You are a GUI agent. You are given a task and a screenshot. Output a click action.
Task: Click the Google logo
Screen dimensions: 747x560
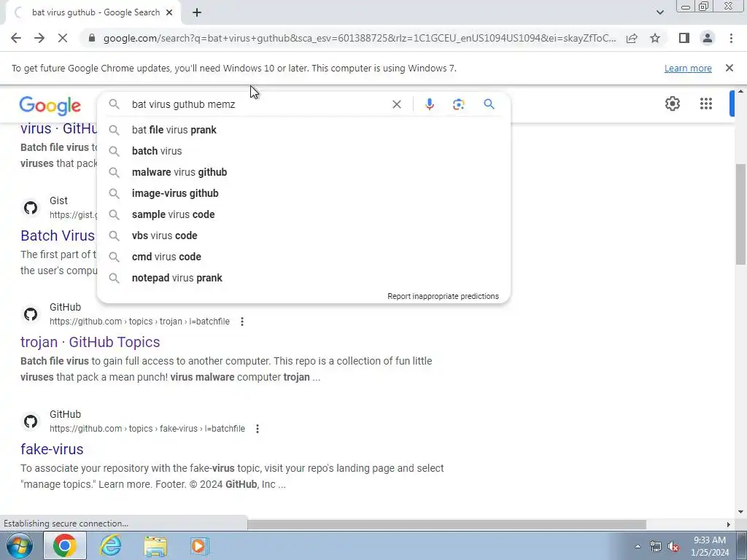point(50,105)
